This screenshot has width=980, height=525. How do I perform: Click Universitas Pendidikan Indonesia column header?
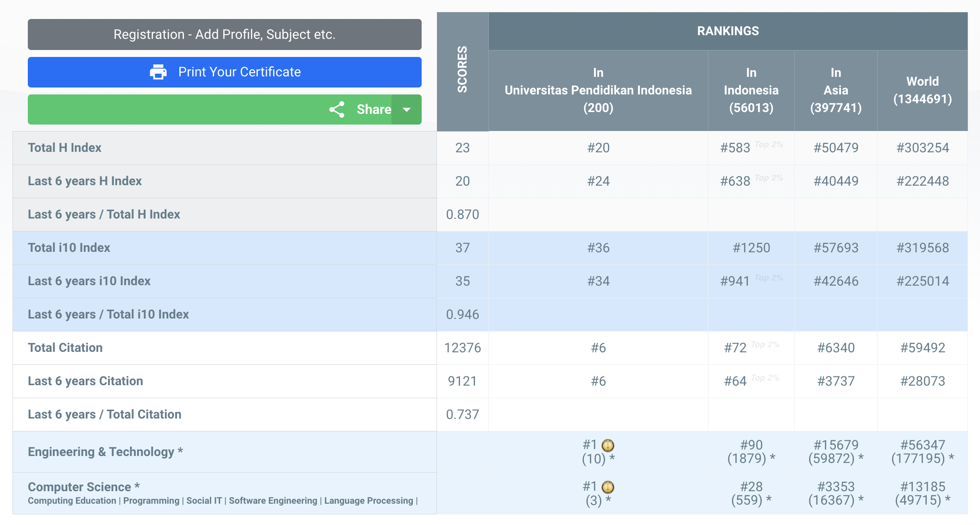(x=598, y=90)
